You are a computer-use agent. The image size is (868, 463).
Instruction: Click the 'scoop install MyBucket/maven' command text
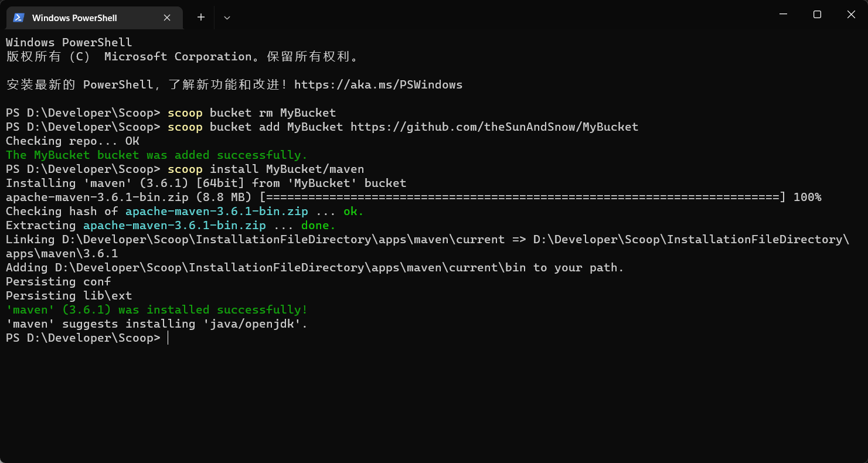pyautogui.click(x=265, y=169)
